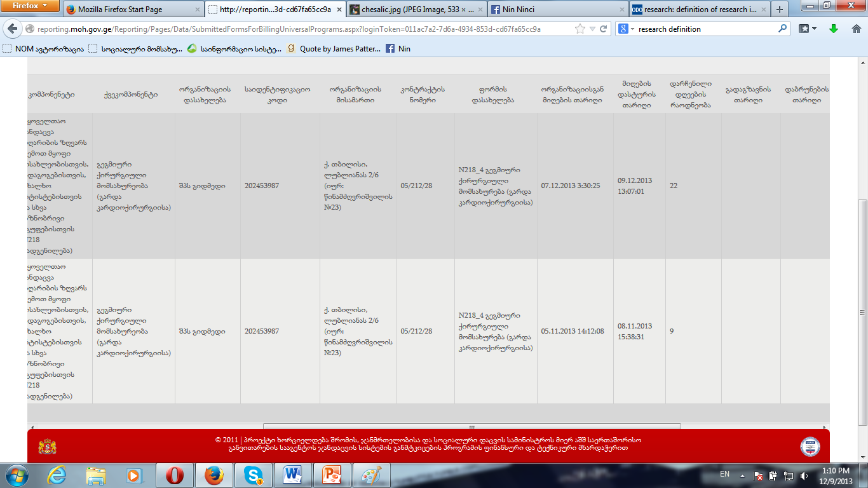
Task: Bookmark this page with the star icon
Action: (580, 29)
